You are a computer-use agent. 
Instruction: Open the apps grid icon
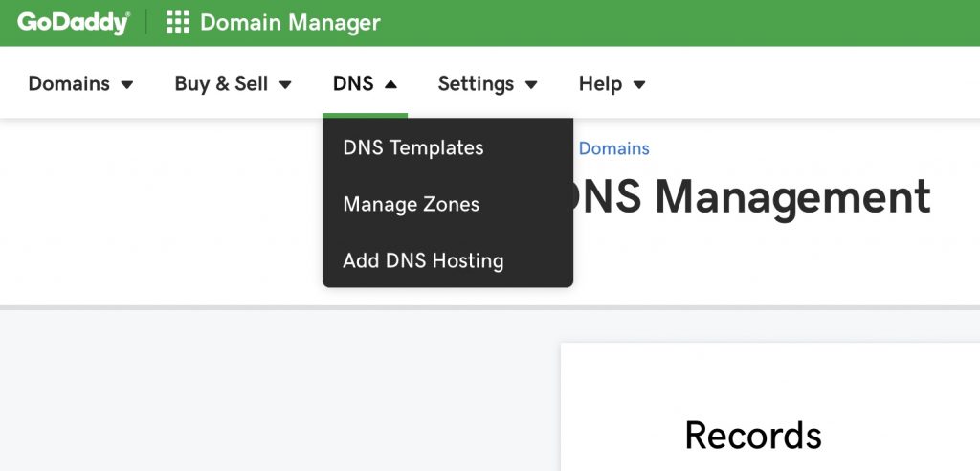(178, 23)
